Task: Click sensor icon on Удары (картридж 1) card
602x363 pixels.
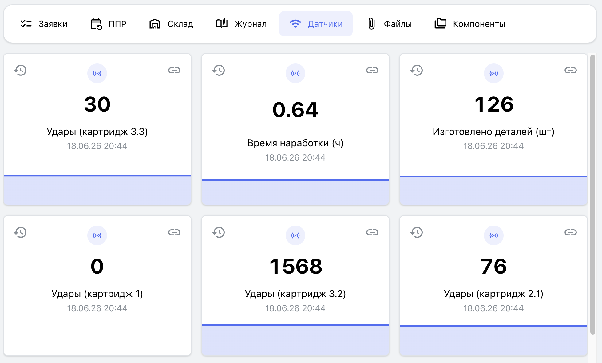Action: [x=97, y=235]
